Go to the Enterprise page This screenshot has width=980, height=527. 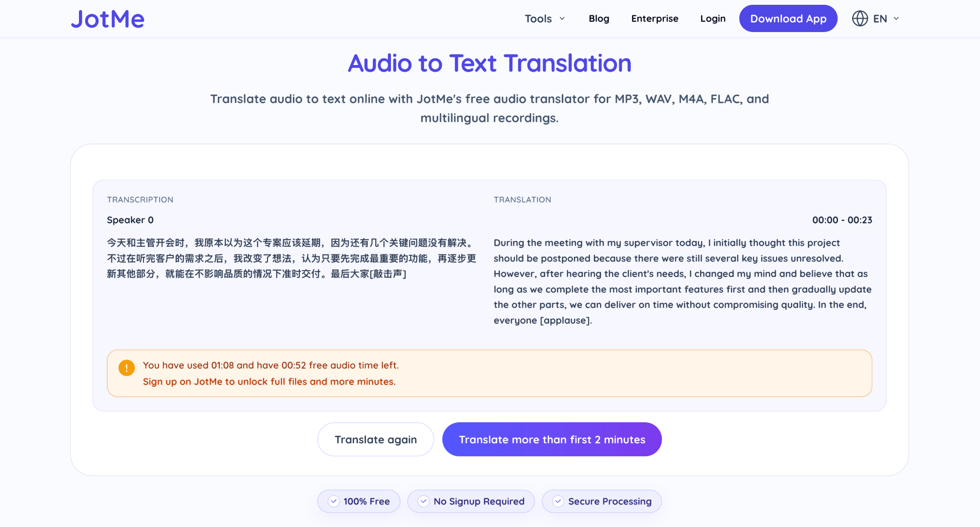[655, 19]
